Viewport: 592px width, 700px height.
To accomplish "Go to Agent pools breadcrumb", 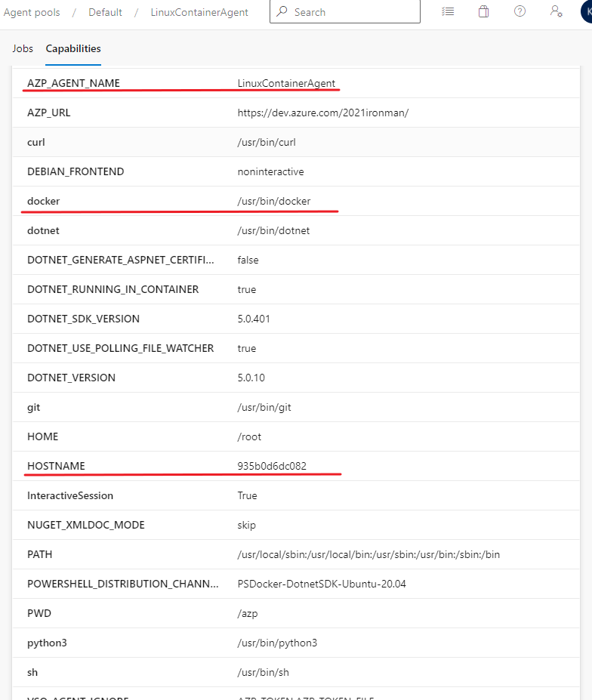I will tap(32, 12).
